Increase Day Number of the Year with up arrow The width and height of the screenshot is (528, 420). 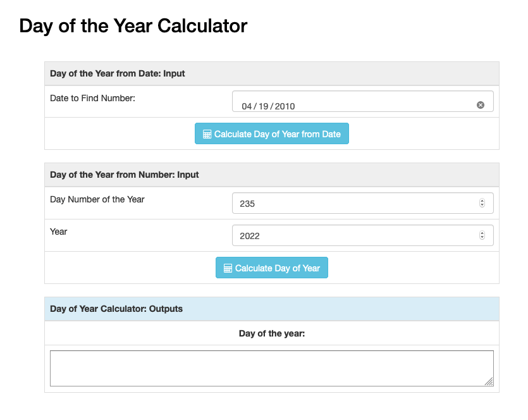[x=482, y=201]
